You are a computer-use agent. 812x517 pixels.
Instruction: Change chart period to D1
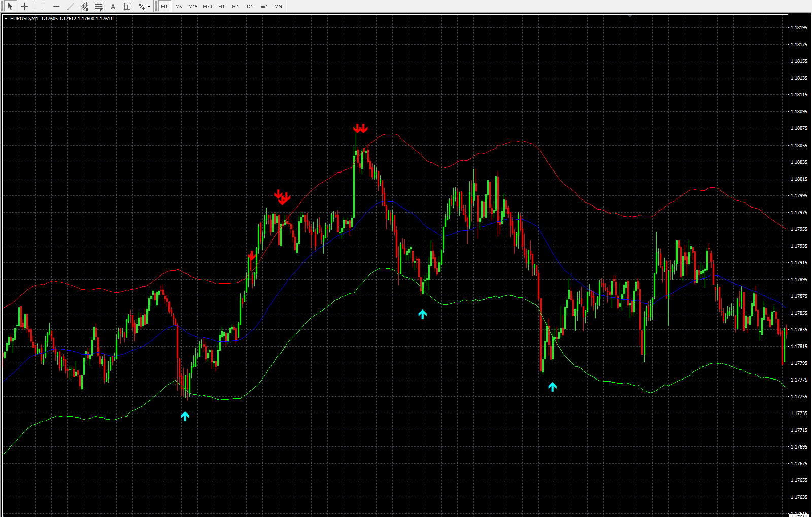coord(250,6)
